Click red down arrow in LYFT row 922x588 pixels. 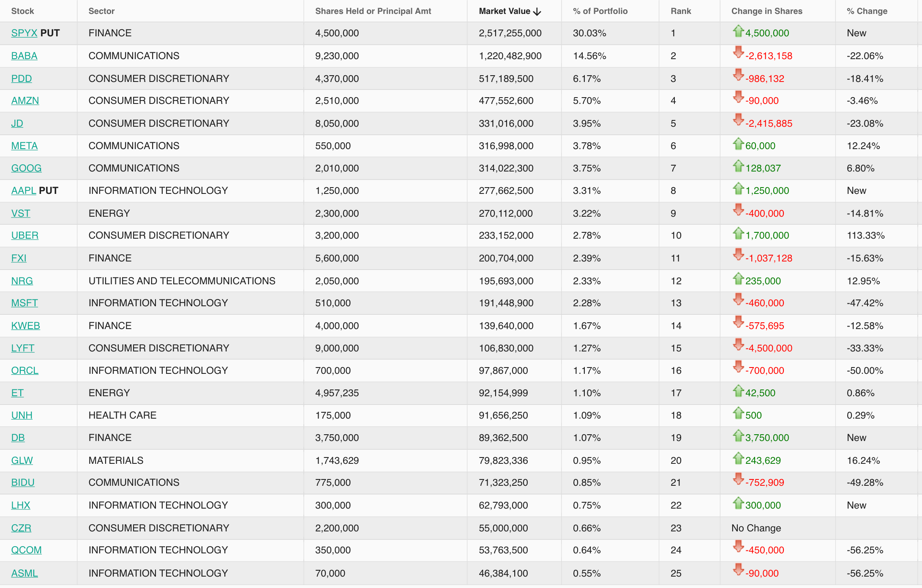click(x=738, y=345)
